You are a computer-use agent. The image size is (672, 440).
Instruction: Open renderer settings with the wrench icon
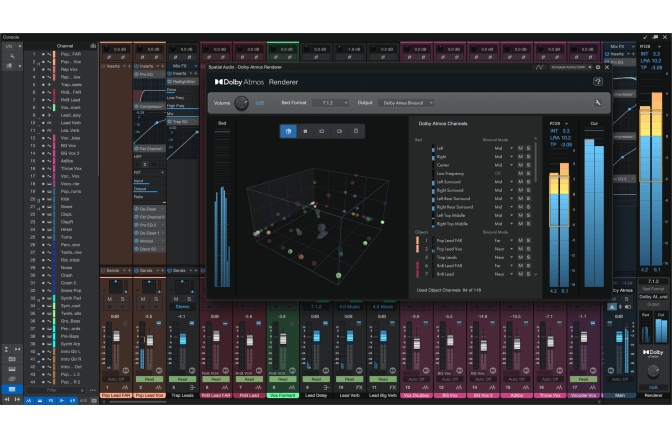pyautogui.click(x=597, y=102)
